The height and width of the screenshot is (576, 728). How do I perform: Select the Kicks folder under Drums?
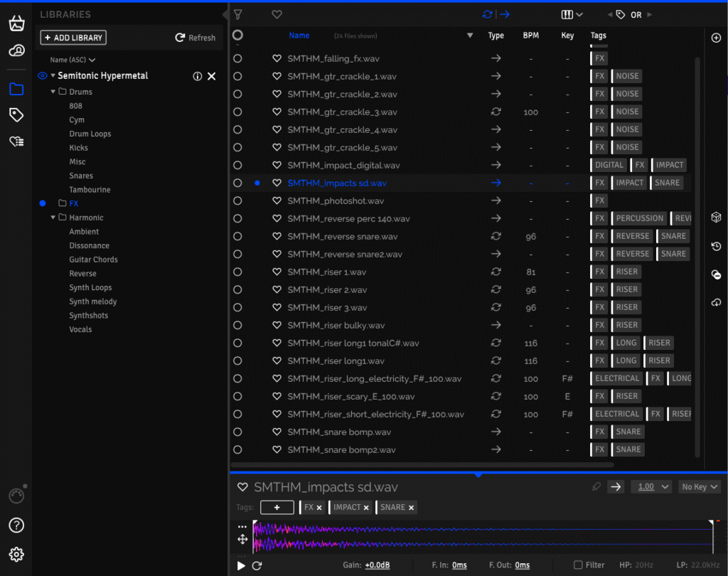[x=78, y=148]
